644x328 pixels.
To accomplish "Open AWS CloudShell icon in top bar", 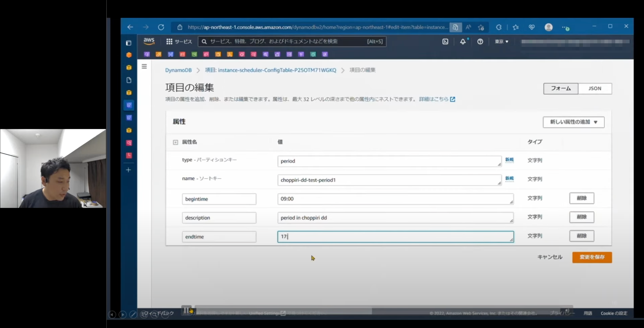I will [x=445, y=42].
